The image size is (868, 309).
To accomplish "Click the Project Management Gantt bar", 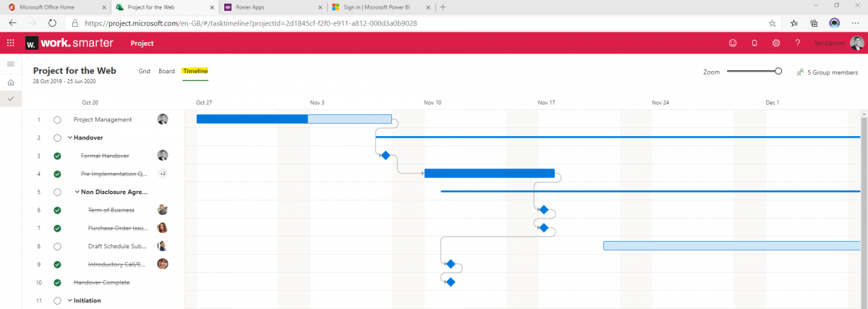I will (x=294, y=119).
